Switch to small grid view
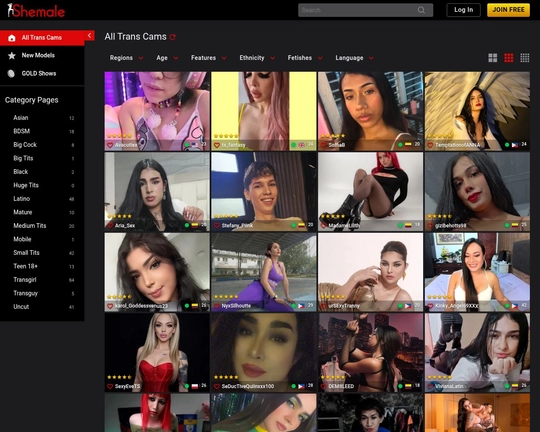This screenshot has width=540, height=432. click(525, 58)
